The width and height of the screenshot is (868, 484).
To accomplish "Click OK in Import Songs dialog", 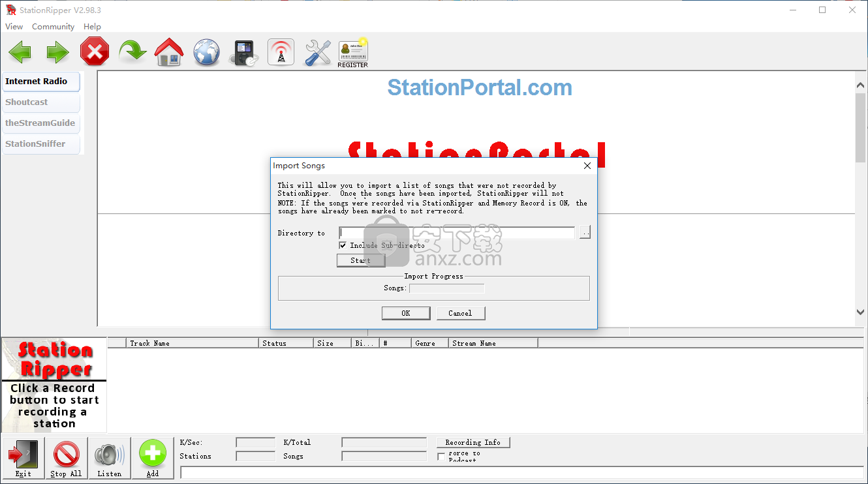I will click(406, 313).
